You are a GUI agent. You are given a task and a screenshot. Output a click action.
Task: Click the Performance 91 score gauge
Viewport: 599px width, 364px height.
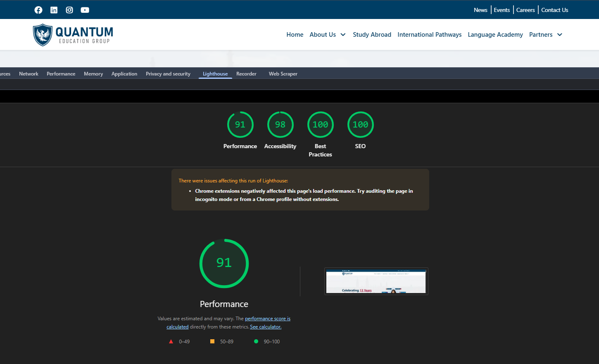point(240,125)
